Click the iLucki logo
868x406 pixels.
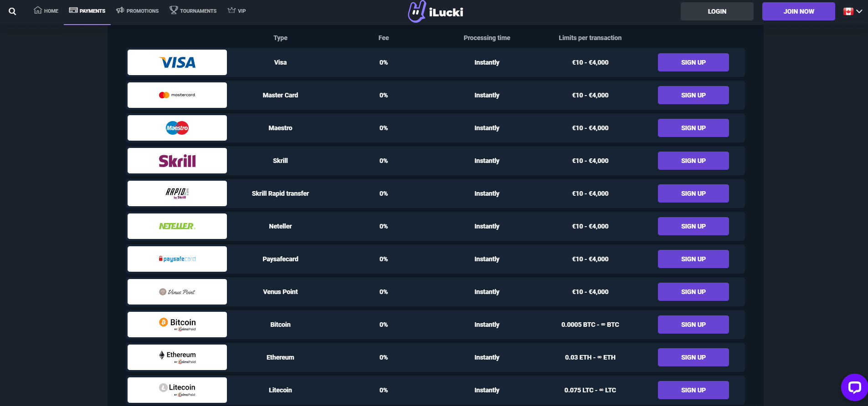pyautogui.click(x=436, y=11)
